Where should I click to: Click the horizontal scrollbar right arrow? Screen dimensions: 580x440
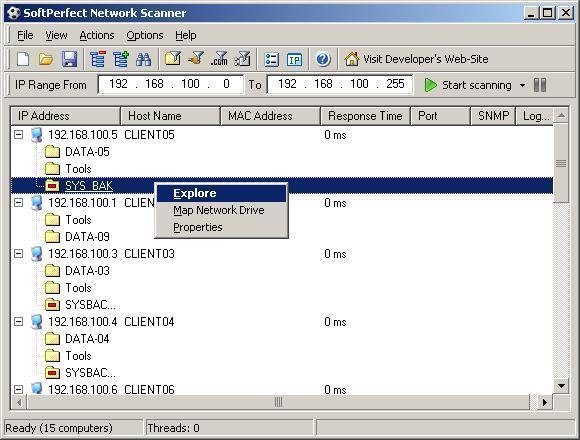(x=544, y=402)
